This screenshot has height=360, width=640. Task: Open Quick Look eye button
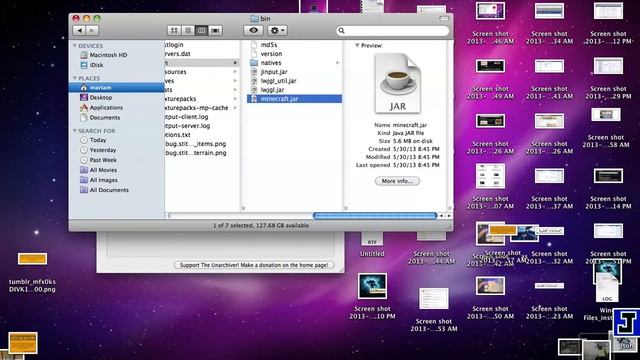253,30
